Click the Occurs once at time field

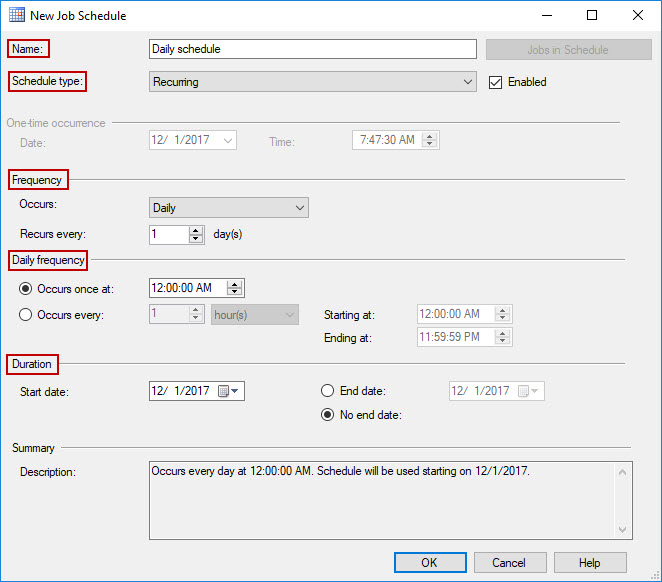click(188, 288)
